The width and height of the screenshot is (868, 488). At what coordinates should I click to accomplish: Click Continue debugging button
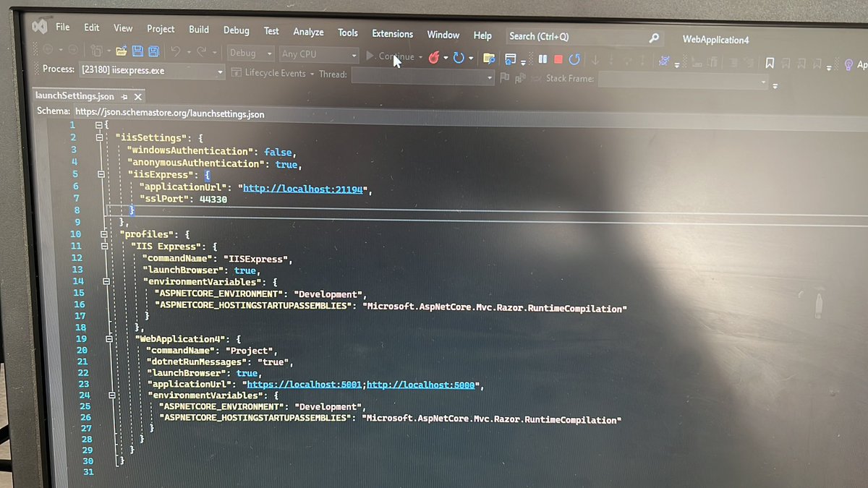point(390,56)
